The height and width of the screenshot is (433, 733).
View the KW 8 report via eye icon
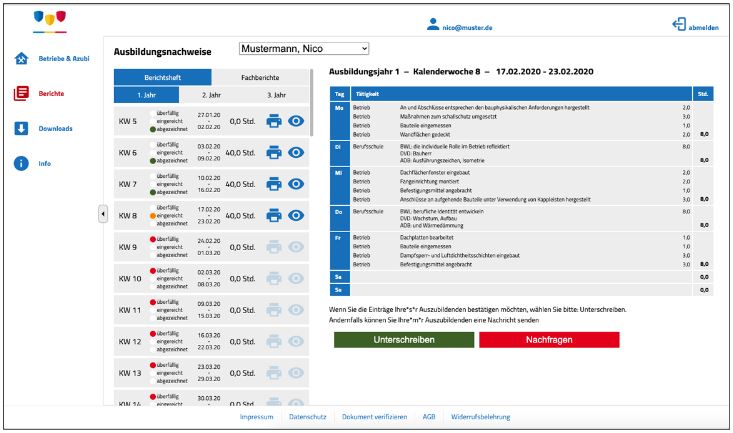(296, 216)
